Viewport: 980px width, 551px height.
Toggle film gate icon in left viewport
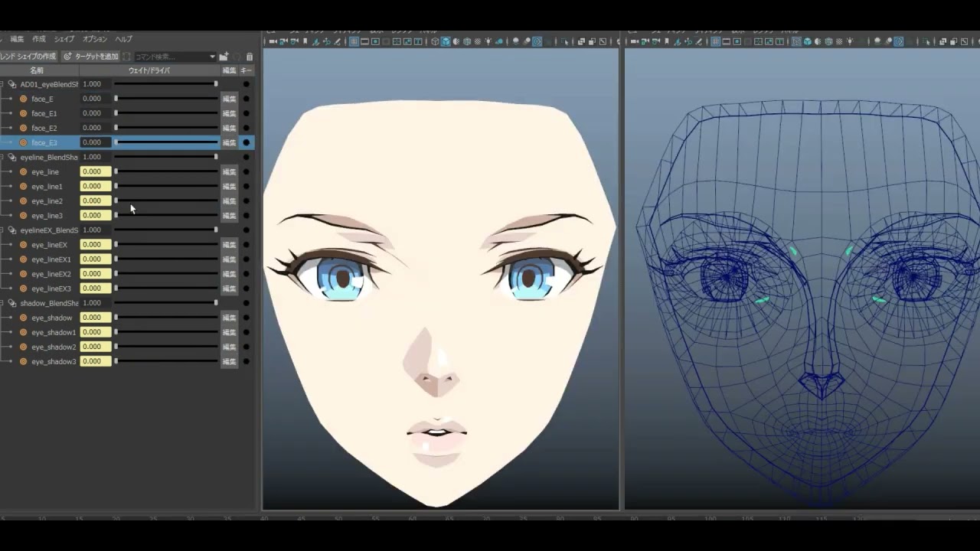tap(364, 41)
